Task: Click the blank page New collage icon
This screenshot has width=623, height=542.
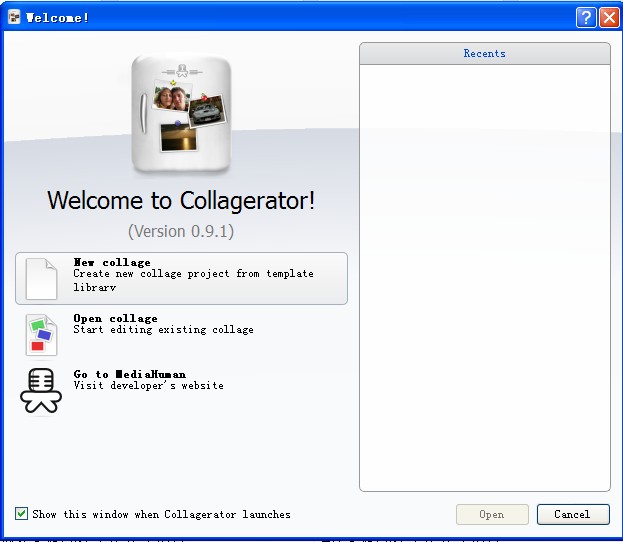Action: 41,279
